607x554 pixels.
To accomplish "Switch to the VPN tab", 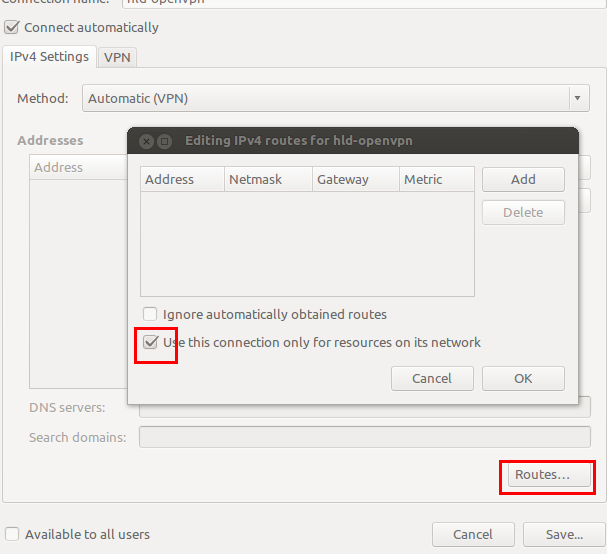I will tap(118, 58).
